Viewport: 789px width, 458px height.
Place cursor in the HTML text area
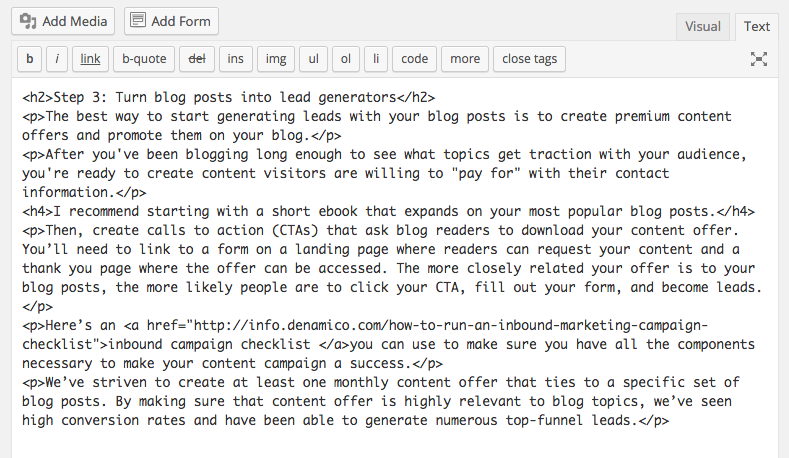point(395,267)
